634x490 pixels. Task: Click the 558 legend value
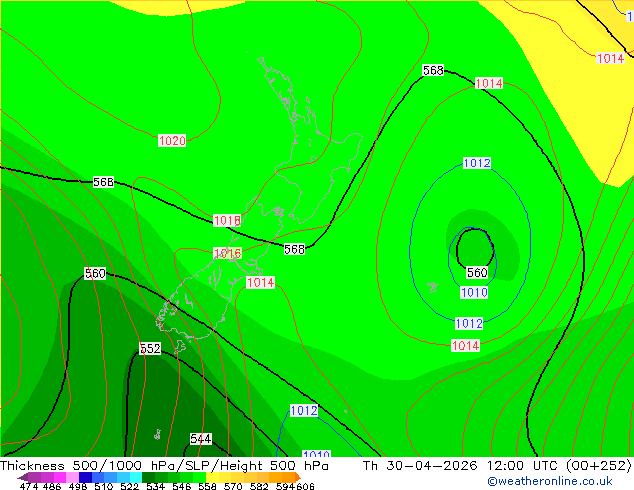click(207, 486)
